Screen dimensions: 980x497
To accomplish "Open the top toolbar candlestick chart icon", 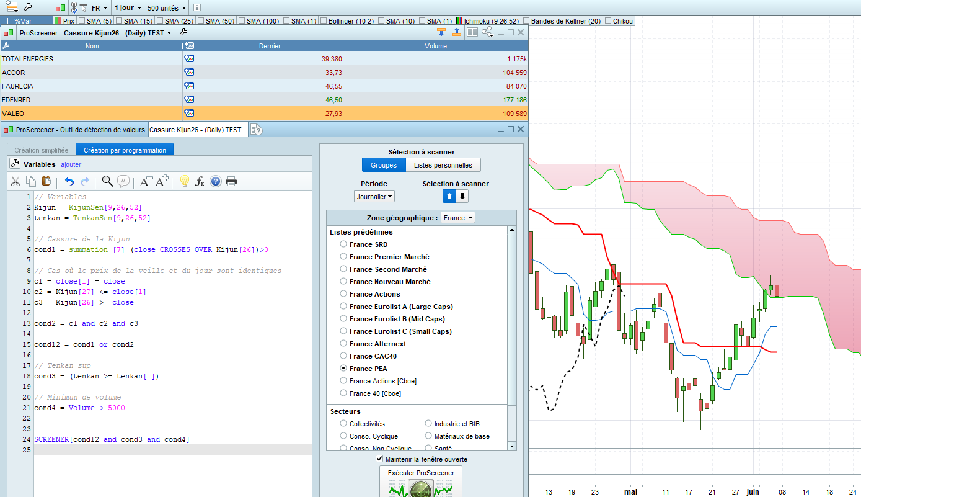I will pyautogui.click(x=60, y=8).
